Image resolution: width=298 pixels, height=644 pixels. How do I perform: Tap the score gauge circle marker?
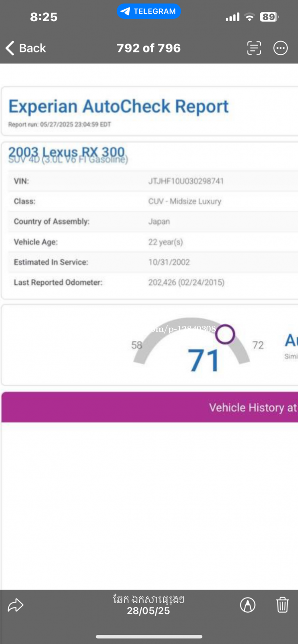(x=225, y=334)
